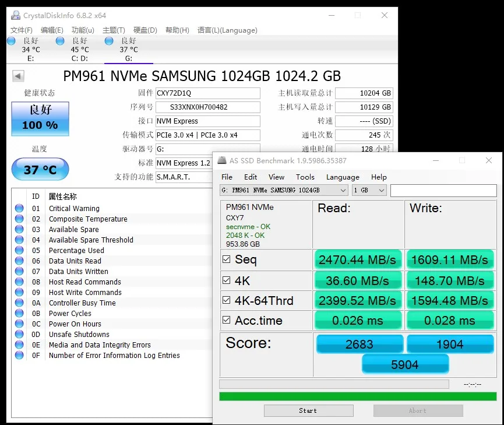Screen dimensions: 504x425
Task: Uncheck the Seq benchmark checkbox
Action: 227,259
